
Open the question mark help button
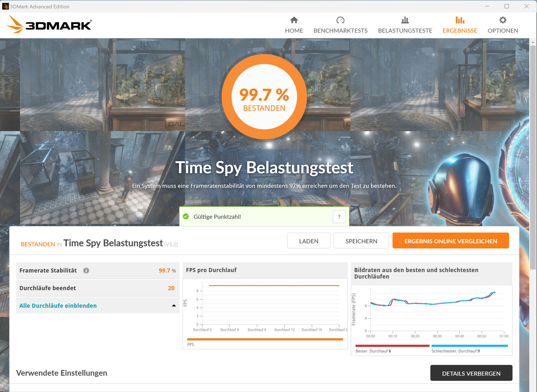coord(339,217)
